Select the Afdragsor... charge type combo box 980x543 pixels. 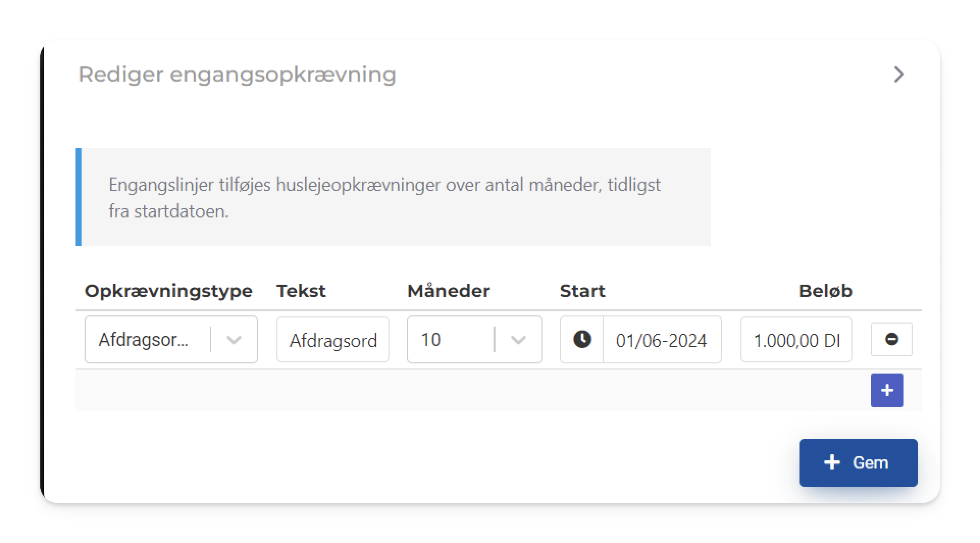171,339
